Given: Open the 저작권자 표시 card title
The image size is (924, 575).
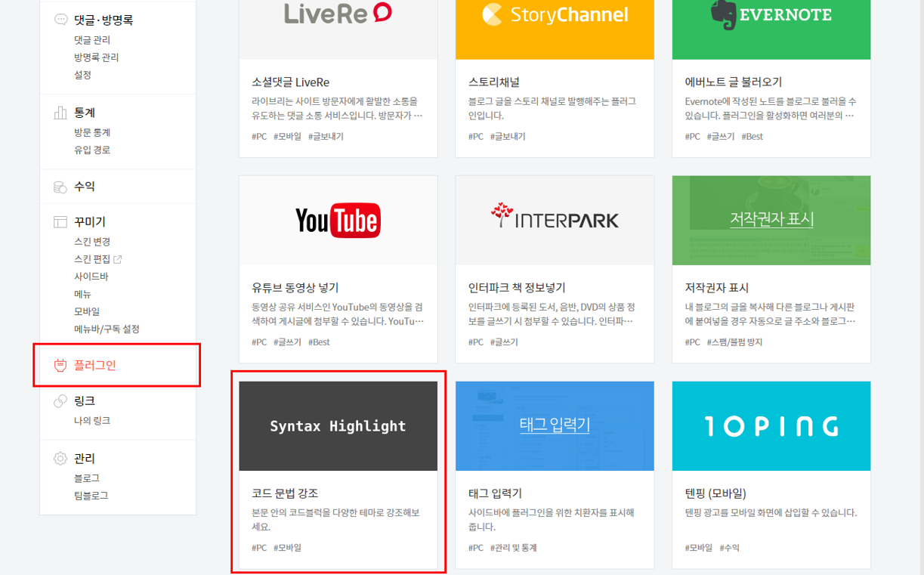Looking at the screenshot, I should point(717,288).
